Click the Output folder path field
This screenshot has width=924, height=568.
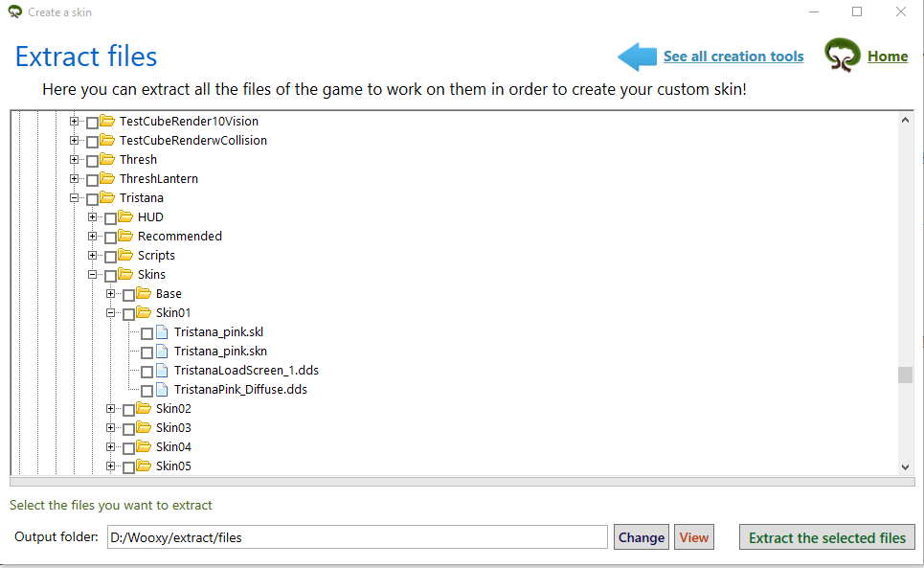click(x=355, y=537)
